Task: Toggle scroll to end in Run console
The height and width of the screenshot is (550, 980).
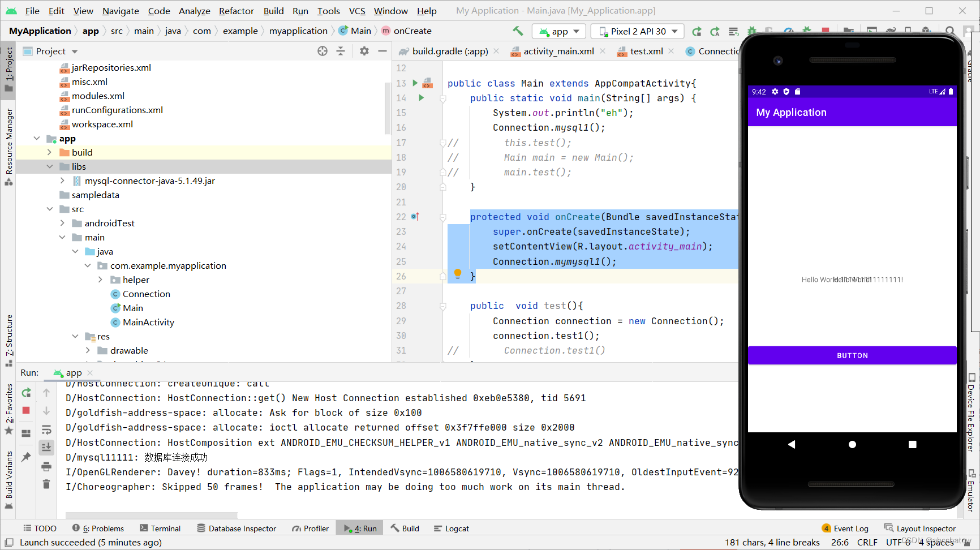Action: coord(46,447)
